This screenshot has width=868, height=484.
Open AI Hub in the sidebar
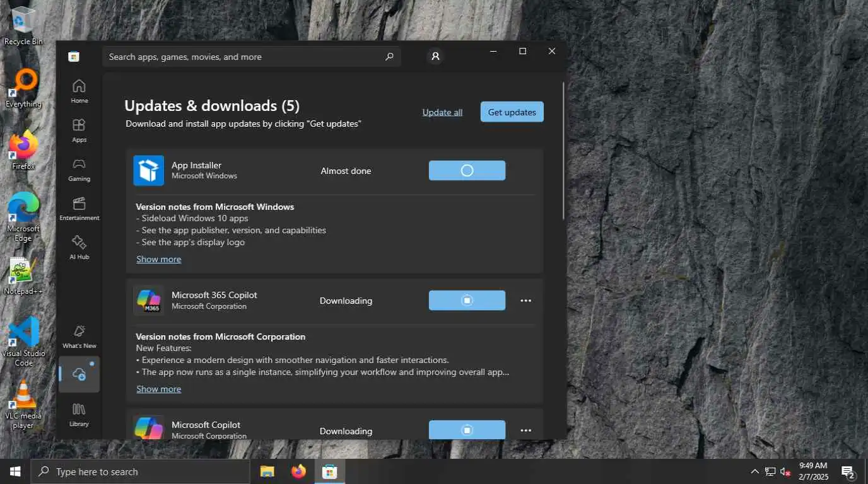click(79, 248)
